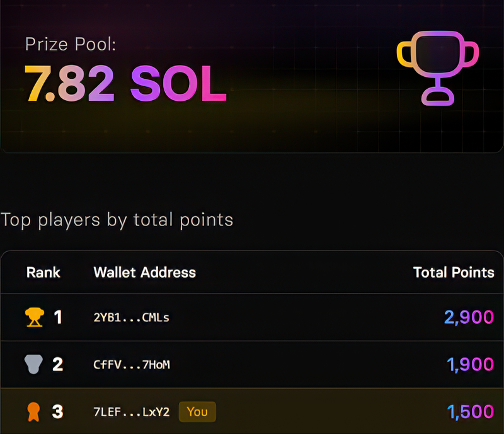Open wallet address 7LEF...LxY2
Image resolution: width=504 pixels, height=434 pixels.
[131, 412]
